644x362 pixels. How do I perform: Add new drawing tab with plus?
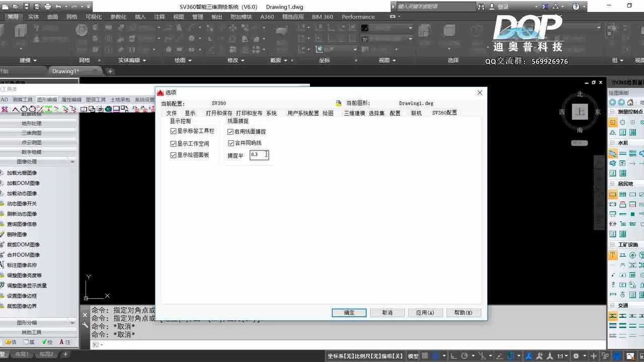click(110, 71)
